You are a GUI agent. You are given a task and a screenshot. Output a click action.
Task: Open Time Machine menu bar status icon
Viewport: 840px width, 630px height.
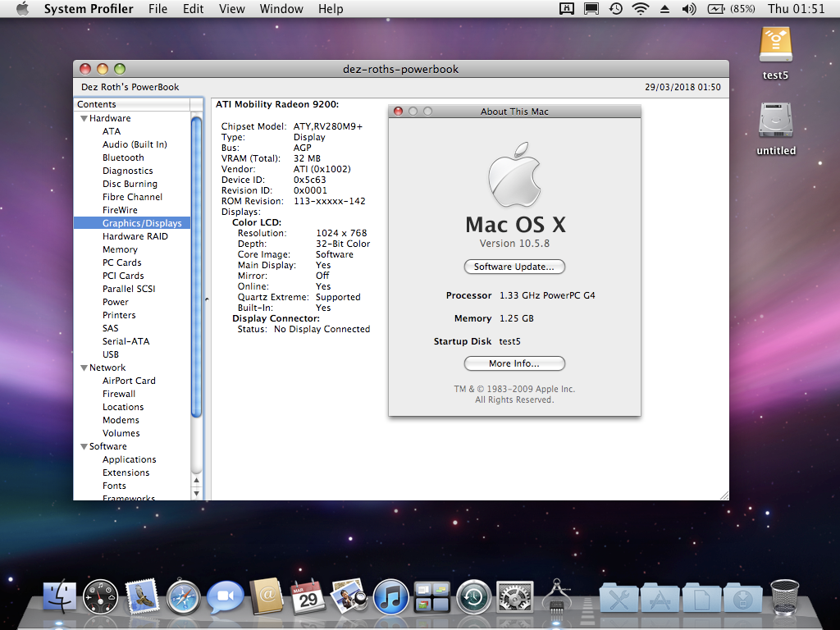tap(615, 8)
